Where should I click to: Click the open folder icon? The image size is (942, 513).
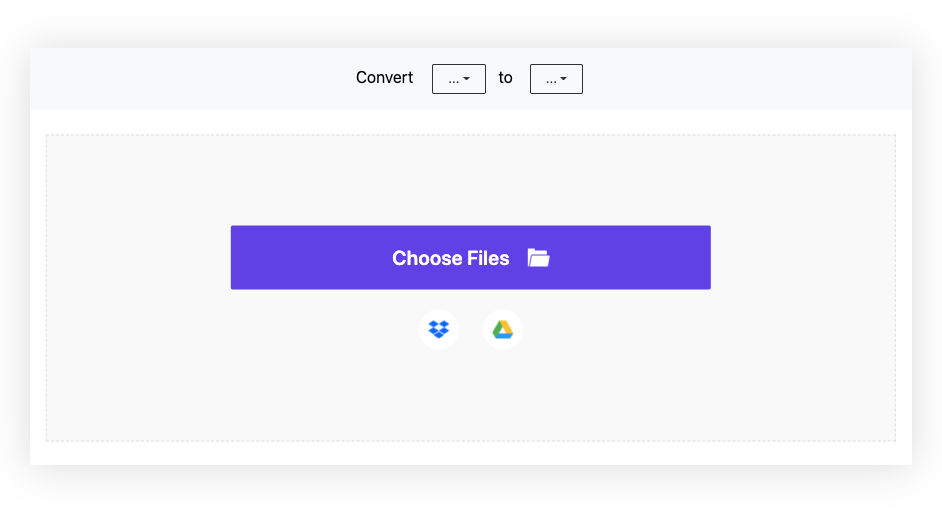click(538, 258)
